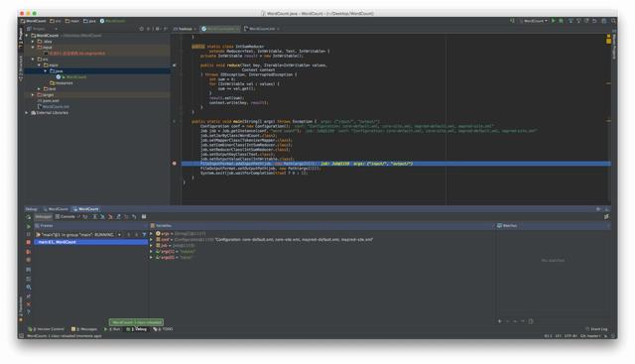
Task: Click Evaluate Expression calculator icon
Action: [144, 217]
